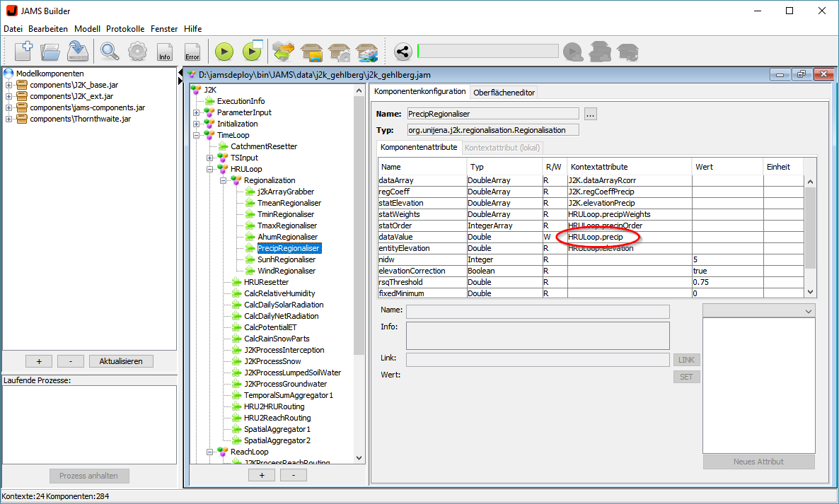The image size is (839, 504).
Task: Run the model in a new window with the second play icon
Action: [252, 52]
